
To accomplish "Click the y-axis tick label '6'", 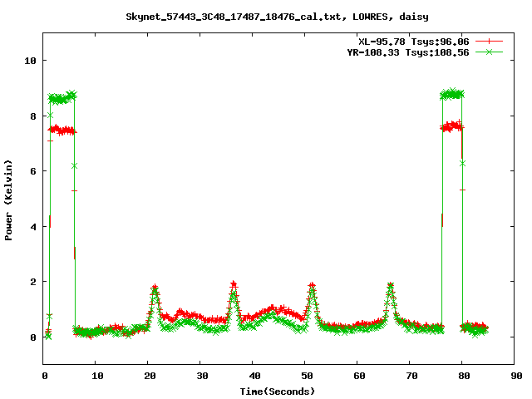I will click(x=33, y=171).
